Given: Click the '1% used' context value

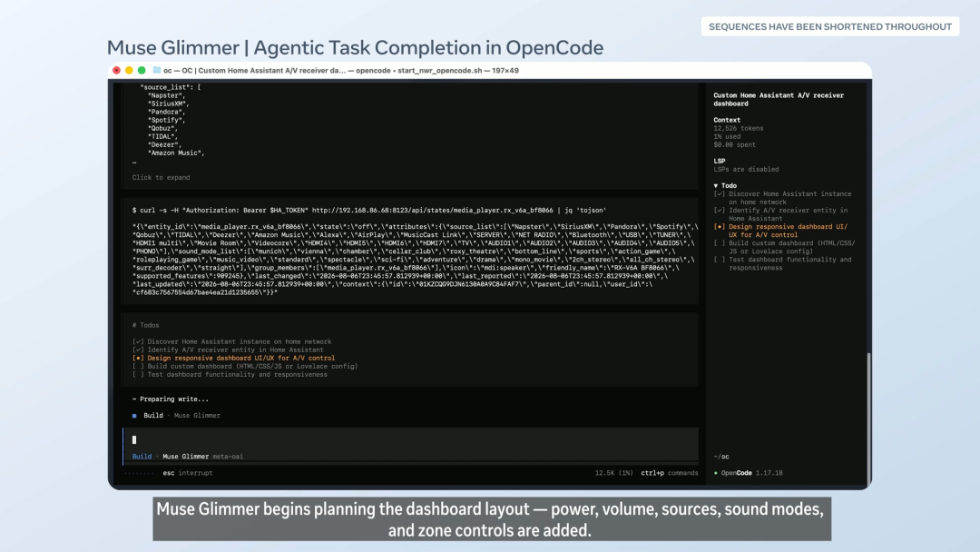Looking at the screenshot, I should (x=727, y=136).
